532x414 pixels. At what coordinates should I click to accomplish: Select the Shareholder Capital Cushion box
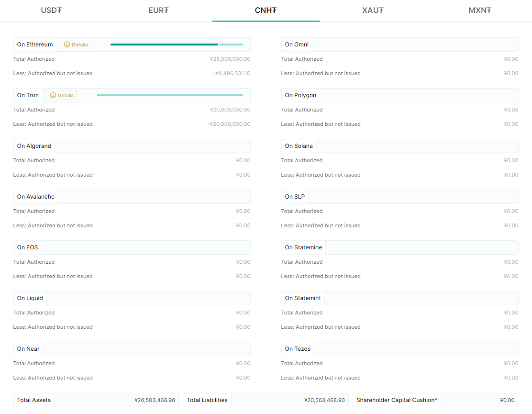pyautogui.click(x=435, y=400)
